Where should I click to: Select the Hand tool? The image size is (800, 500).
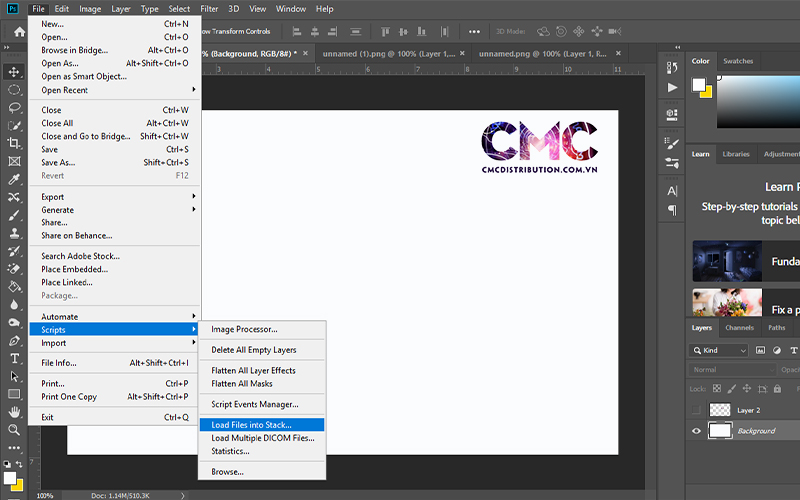[x=14, y=412]
